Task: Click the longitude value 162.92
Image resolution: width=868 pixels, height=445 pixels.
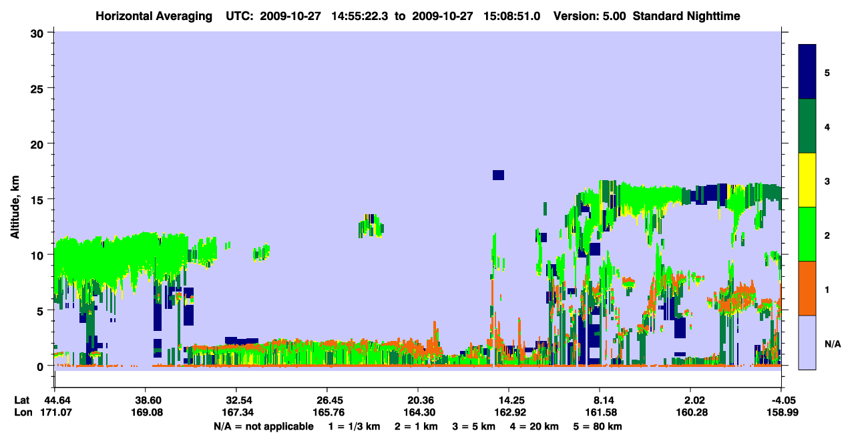Action: click(509, 412)
